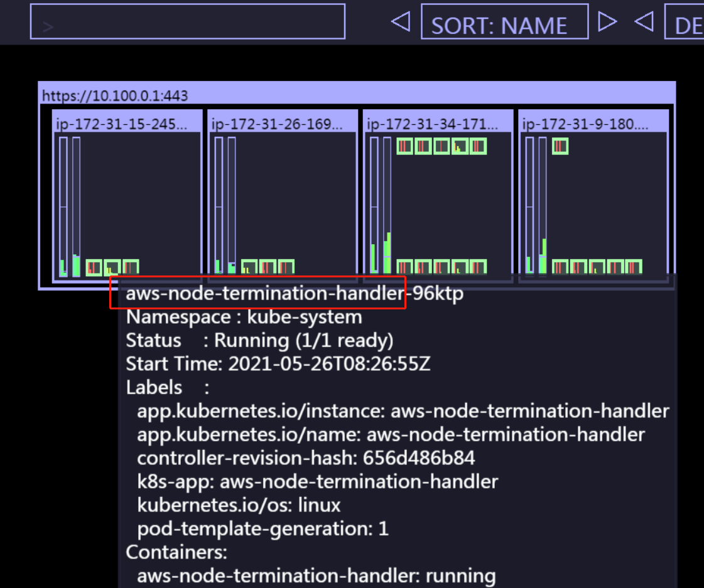Click CPU usage bar of node ip-172-31-15-245
The width and height of the screenshot is (704, 588).
(x=63, y=206)
